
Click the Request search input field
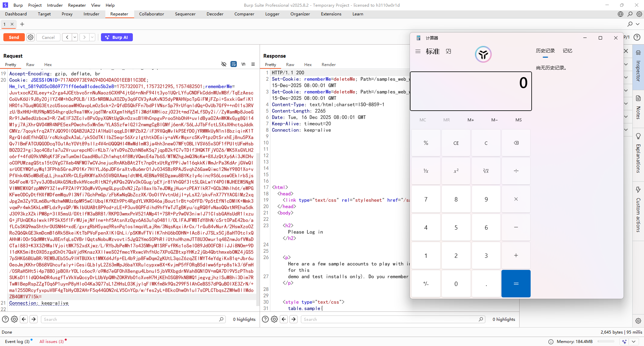coord(131,320)
